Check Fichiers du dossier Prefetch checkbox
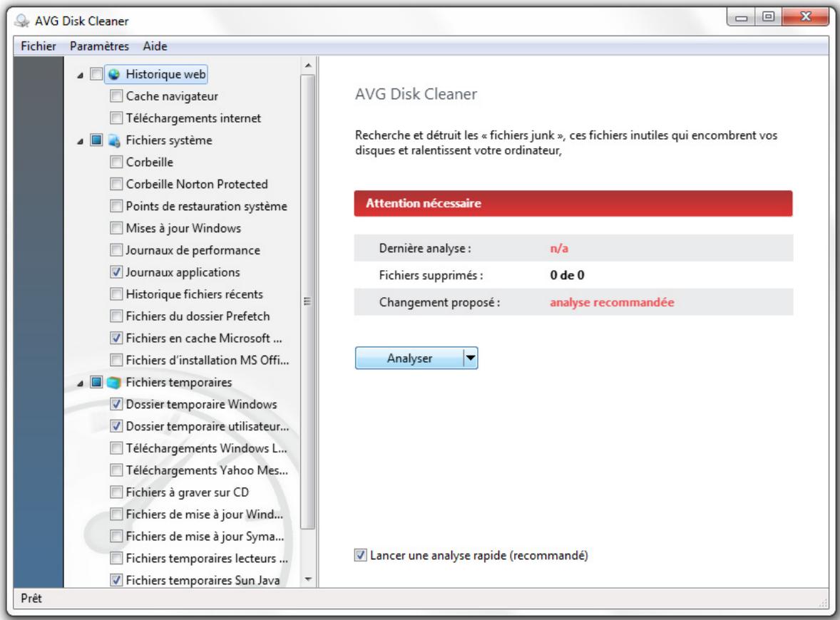This screenshot has height=620, width=840. coord(116,316)
